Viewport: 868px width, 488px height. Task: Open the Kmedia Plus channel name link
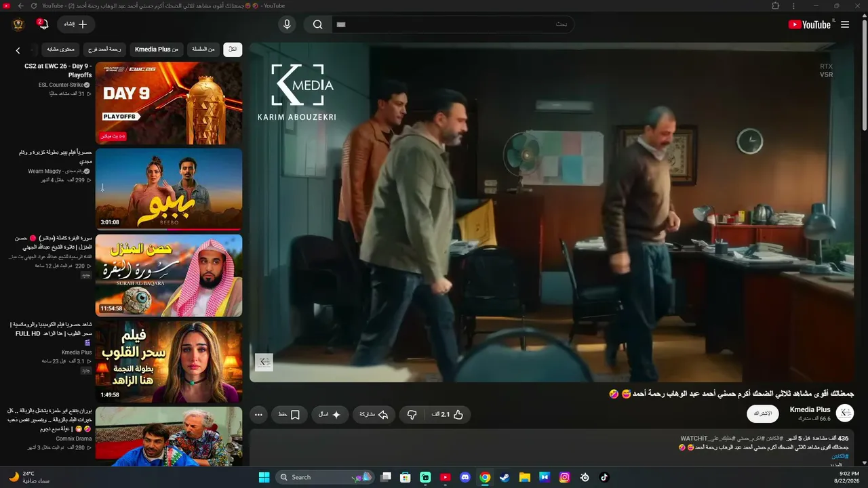click(x=810, y=409)
